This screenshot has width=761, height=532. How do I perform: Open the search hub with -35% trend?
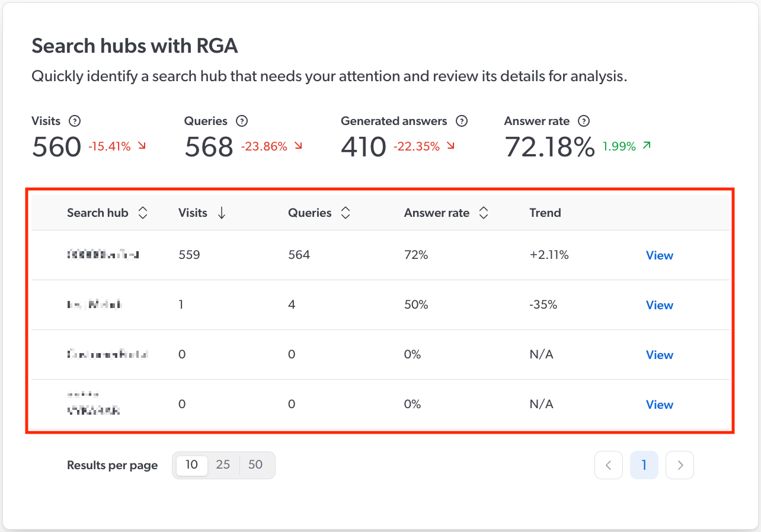point(659,305)
